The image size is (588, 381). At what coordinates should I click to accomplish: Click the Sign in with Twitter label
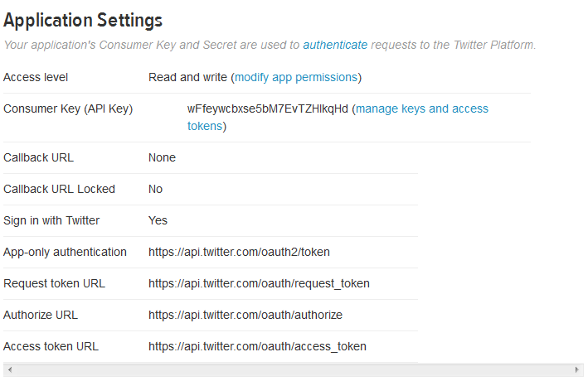coord(51,220)
